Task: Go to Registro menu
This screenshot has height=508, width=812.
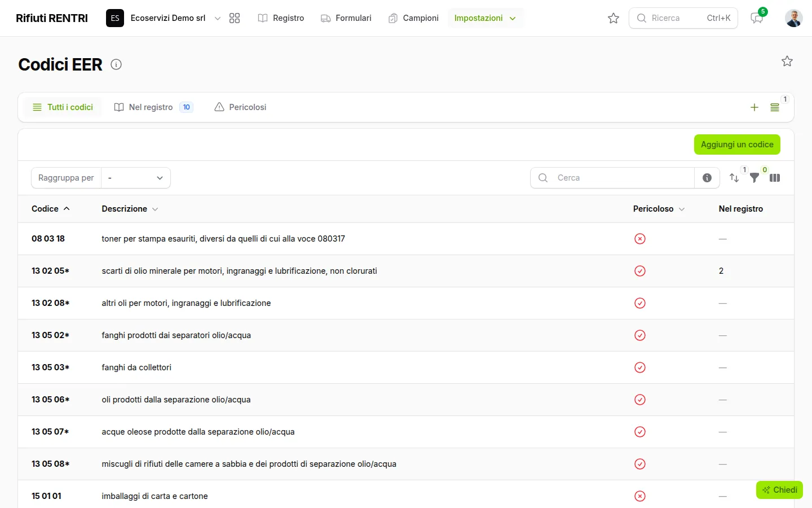Action: click(281, 18)
